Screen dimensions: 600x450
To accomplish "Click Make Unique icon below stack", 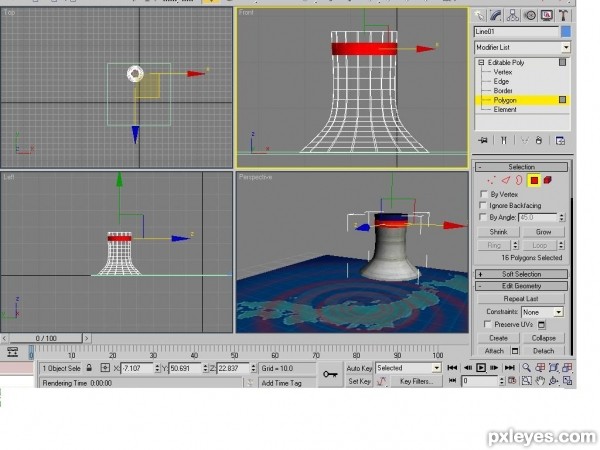I will [525, 140].
